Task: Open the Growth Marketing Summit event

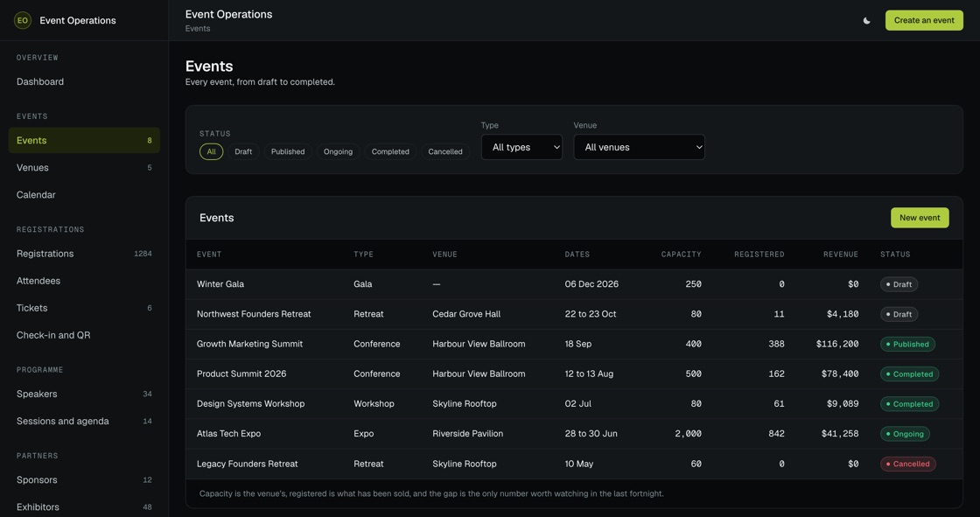Action: click(249, 344)
